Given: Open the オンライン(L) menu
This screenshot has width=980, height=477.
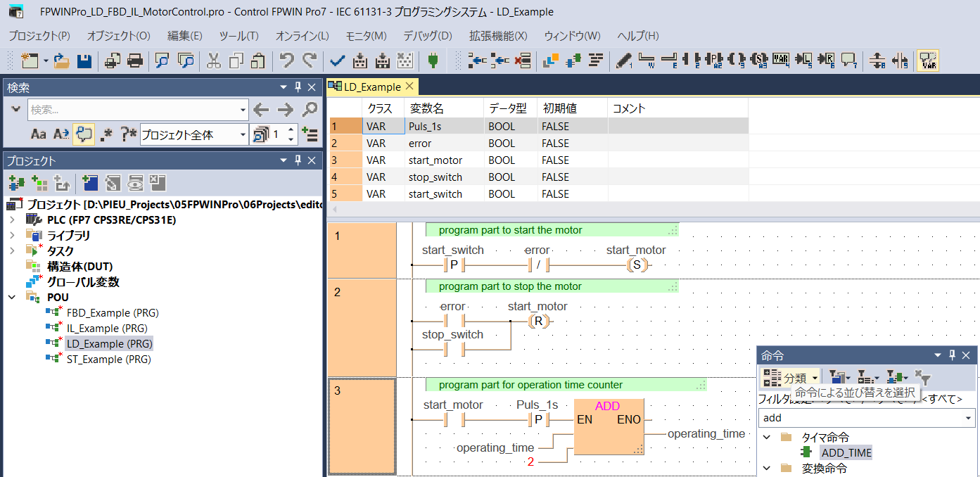Looking at the screenshot, I should pos(302,36).
